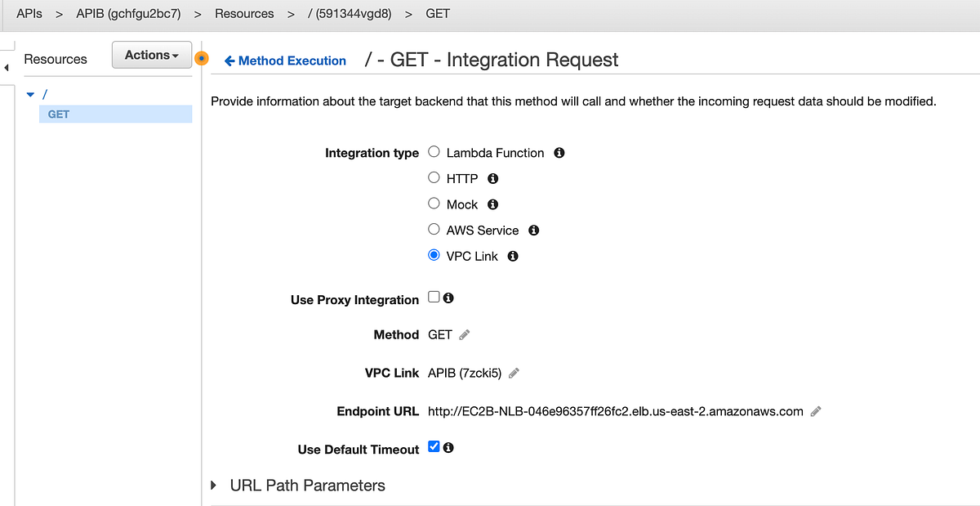Screen dimensions: 980x506
Task: Click the info icon next to HTTP
Action: click(x=492, y=177)
